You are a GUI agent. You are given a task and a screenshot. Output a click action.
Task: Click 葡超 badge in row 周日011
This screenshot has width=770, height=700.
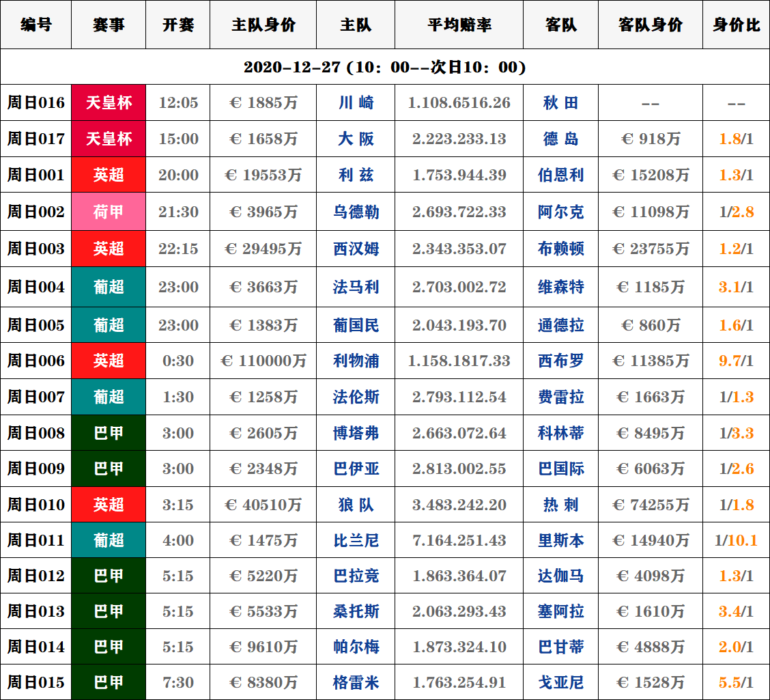109,540
